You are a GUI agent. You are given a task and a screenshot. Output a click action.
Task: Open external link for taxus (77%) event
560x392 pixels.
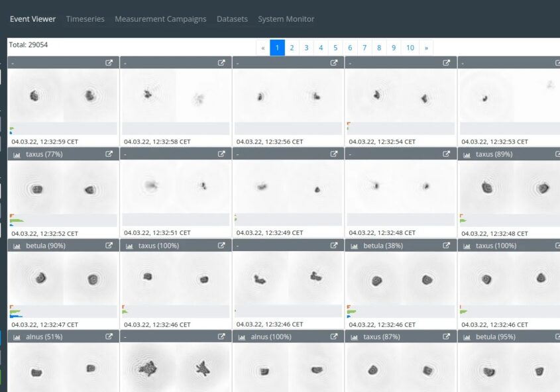point(109,154)
